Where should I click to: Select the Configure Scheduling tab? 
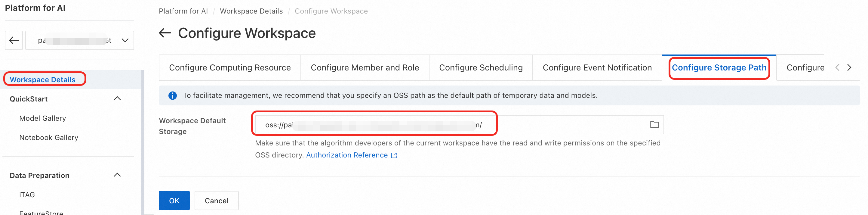481,67
